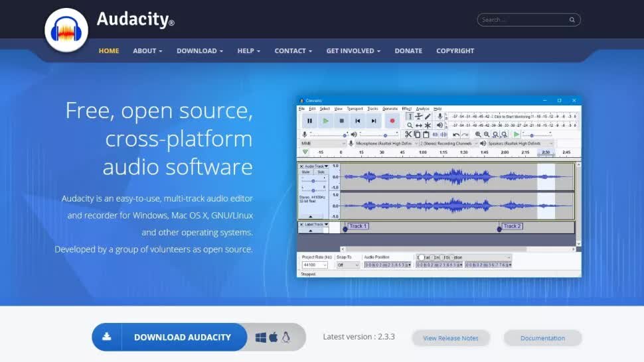
Task: Click the red Record button
Action: tap(392, 121)
